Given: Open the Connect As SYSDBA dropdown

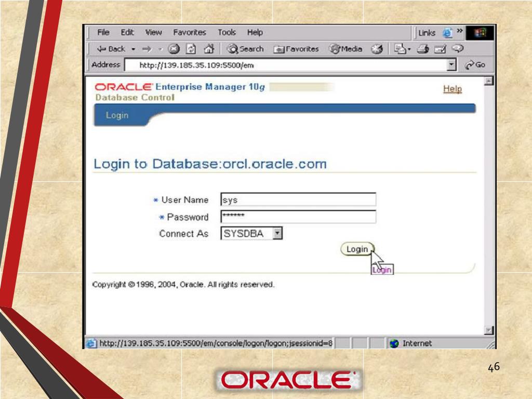Looking at the screenshot, I should pos(251,233).
